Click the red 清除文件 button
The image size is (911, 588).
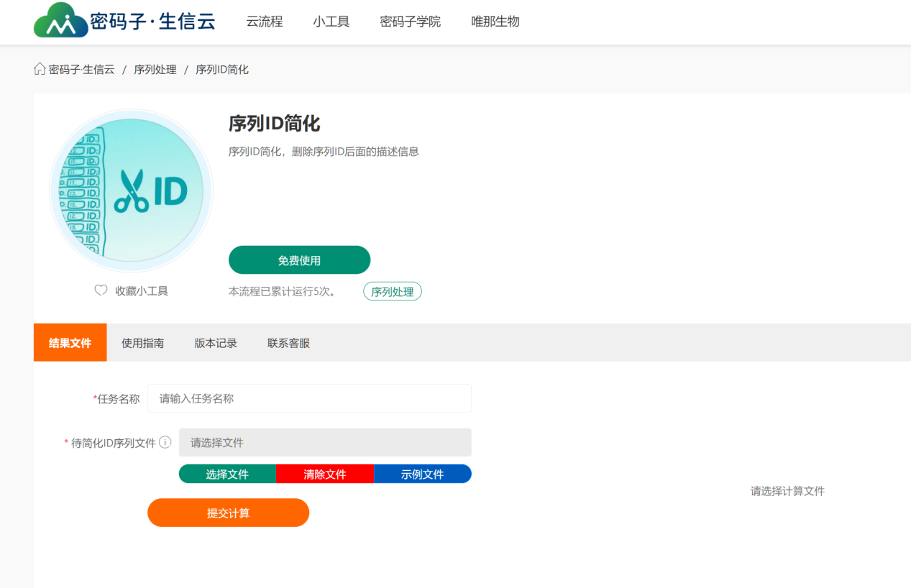(325, 474)
